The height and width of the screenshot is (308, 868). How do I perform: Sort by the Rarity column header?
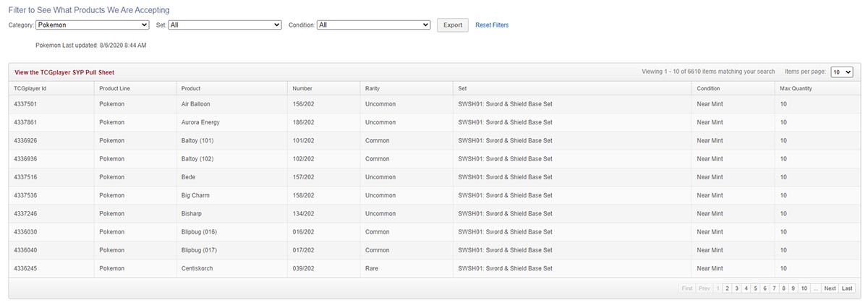click(407, 88)
